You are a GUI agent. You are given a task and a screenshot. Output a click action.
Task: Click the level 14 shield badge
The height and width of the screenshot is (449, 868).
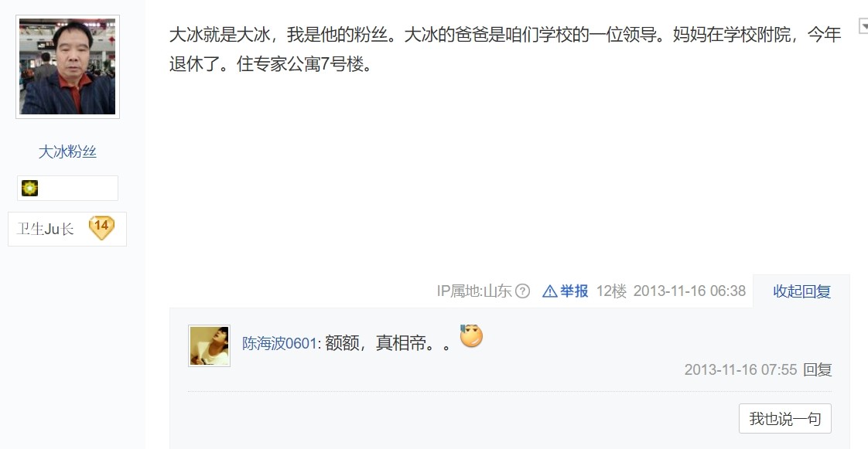[x=102, y=228]
